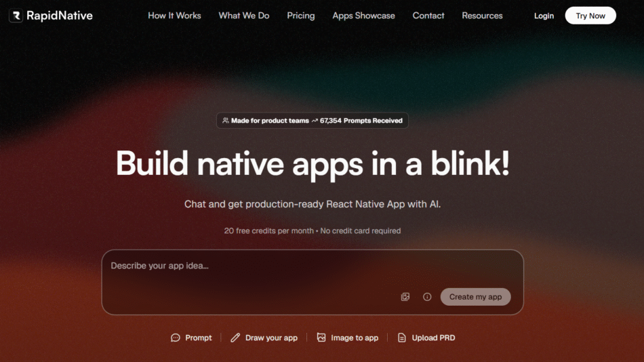644x362 pixels.
Task: Open the Contact page
Action: point(428,16)
